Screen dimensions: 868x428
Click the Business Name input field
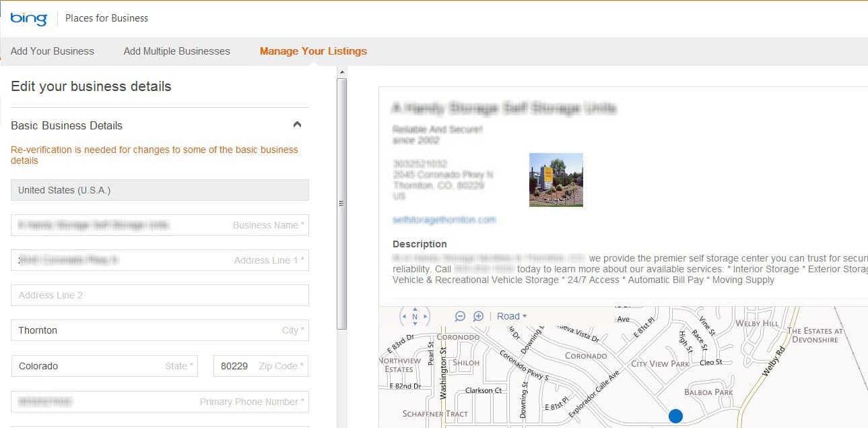pos(160,225)
